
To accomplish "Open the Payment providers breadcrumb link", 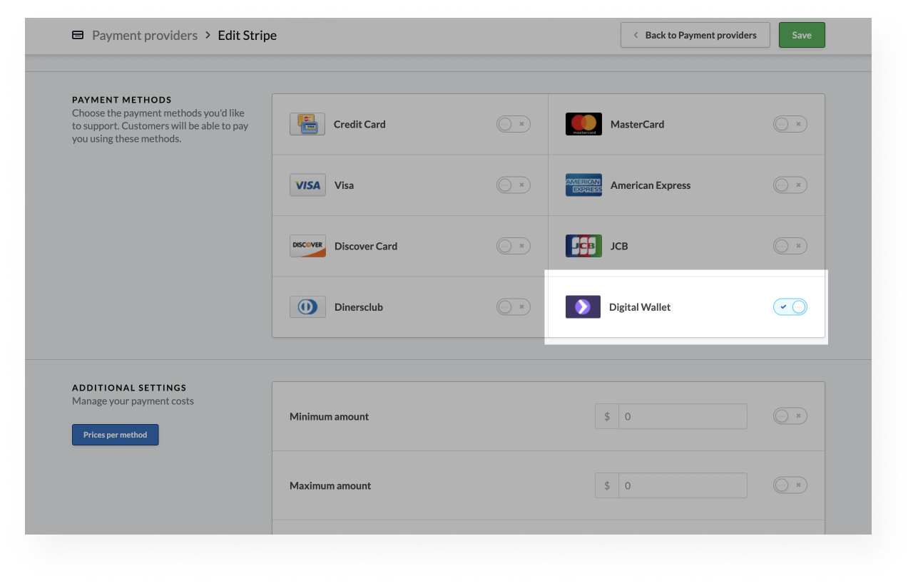I will (145, 35).
